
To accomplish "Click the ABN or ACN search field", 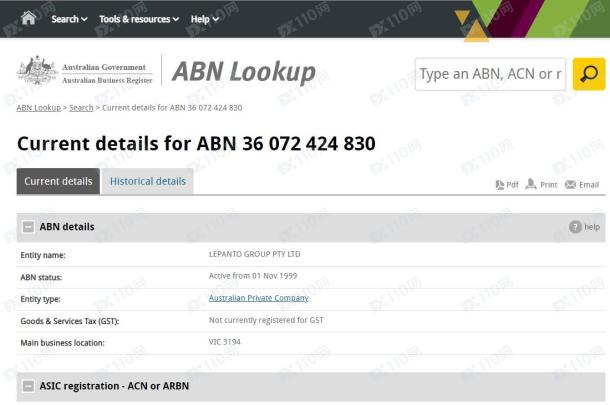I will [x=490, y=74].
